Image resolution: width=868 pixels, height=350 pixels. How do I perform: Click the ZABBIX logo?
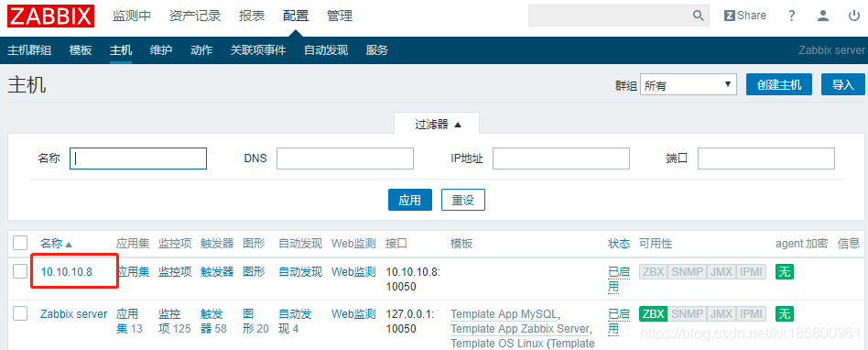point(51,16)
